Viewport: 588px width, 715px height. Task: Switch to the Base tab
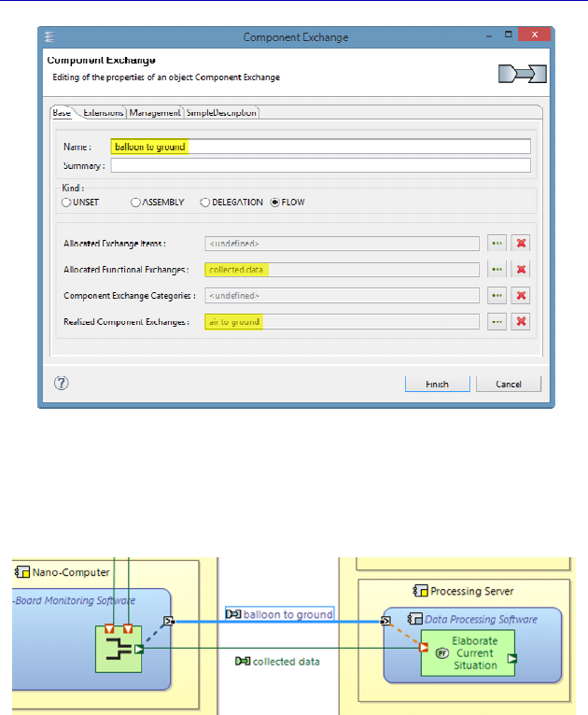click(x=62, y=113)
